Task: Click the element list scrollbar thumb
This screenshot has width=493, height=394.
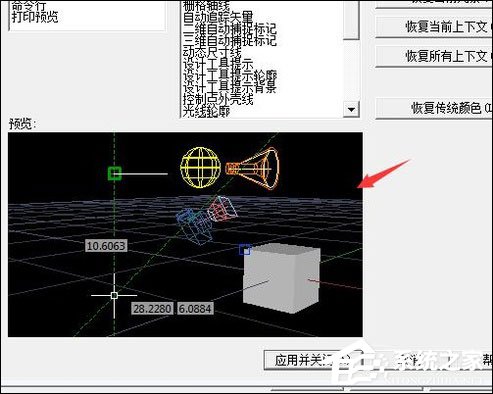Action: (x=351, y=20)
